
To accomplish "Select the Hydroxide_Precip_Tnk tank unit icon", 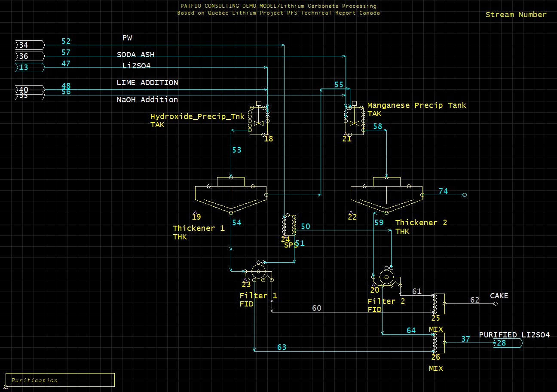I will point(259,120).
